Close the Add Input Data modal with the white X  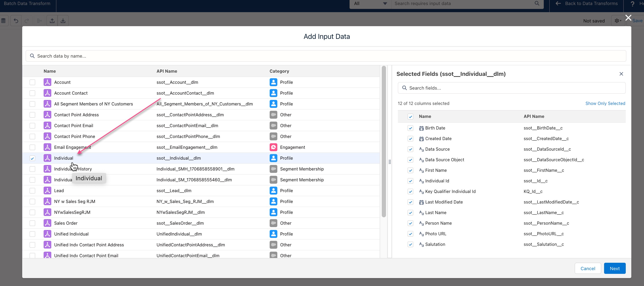[x=628, y=18]
